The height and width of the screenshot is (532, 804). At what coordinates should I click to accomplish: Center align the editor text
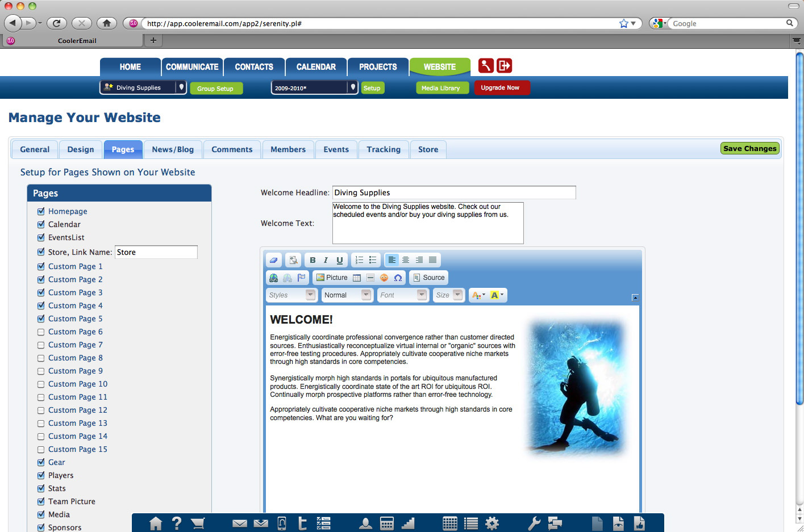pyautogui.click(x=406, y=260)
